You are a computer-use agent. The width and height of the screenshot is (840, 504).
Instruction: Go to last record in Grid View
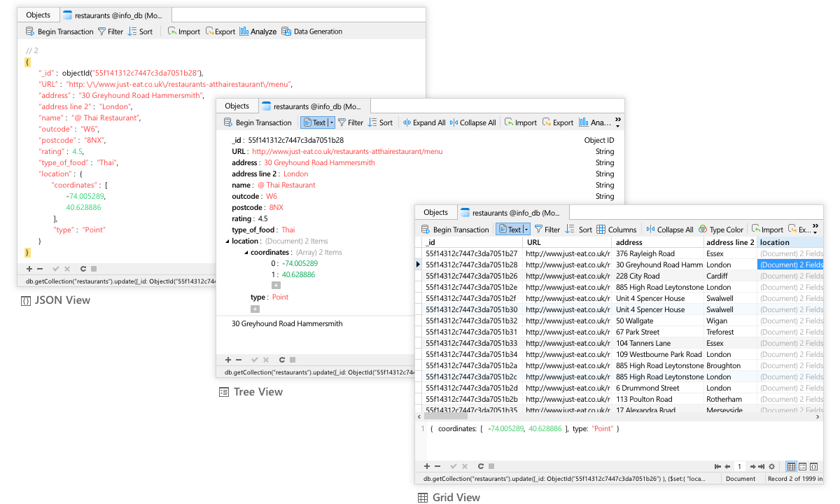pos(762,466)
